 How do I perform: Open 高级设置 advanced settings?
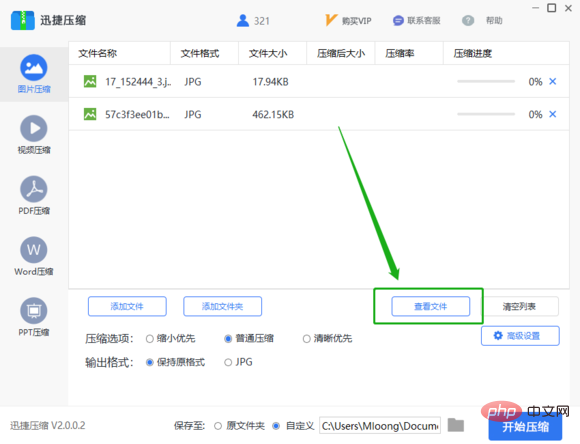[520, 336]
